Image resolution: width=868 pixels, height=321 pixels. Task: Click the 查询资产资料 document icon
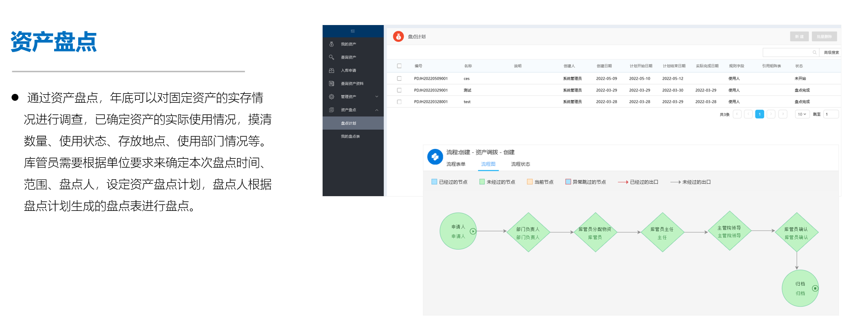point(331,84)
